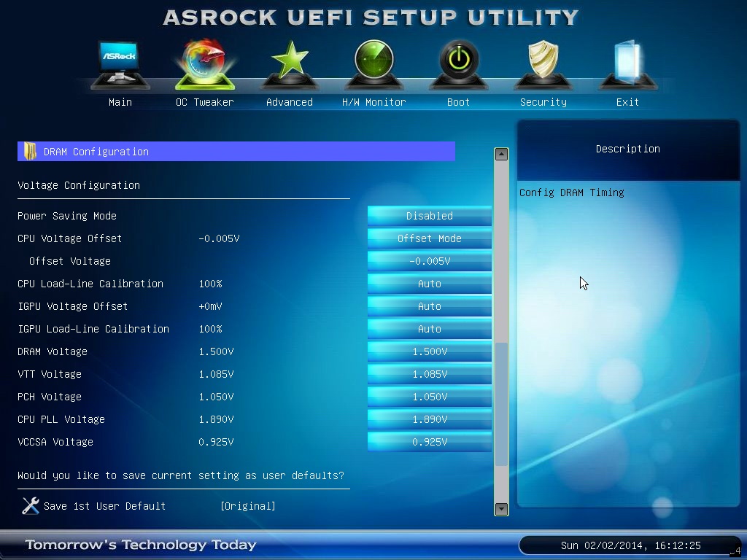Click the Description panel header
Image resolution: width=747 pixels, height=560 pixels.
[x=628, y=149]
